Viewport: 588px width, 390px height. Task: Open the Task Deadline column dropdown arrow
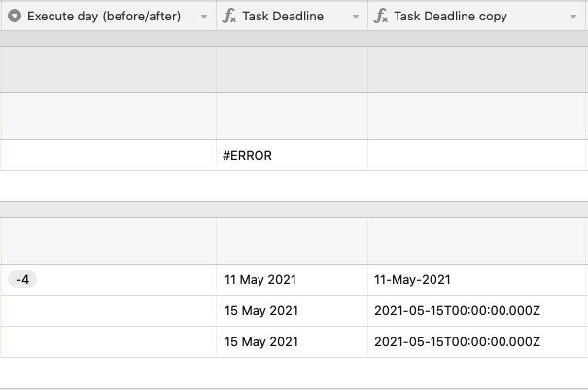pyautogui.click(x=356, y=17)
